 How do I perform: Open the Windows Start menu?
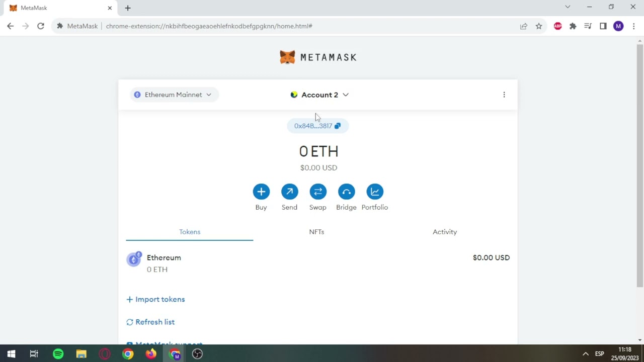11,354
